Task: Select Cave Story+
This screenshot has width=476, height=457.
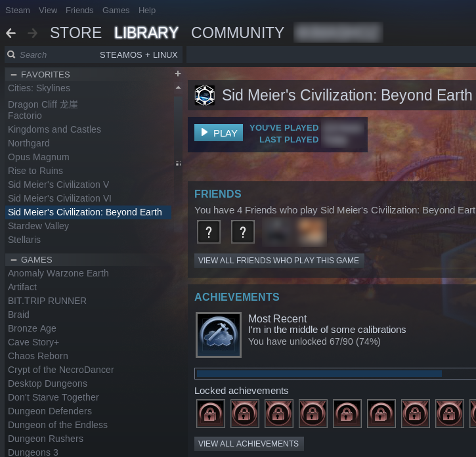Action: click(x=33, y=342)
